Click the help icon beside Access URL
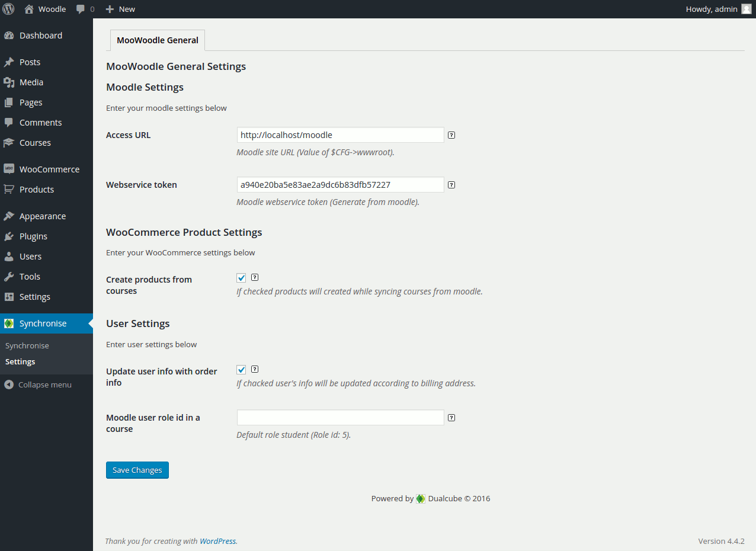756x551 pixels. pos(451,135)
